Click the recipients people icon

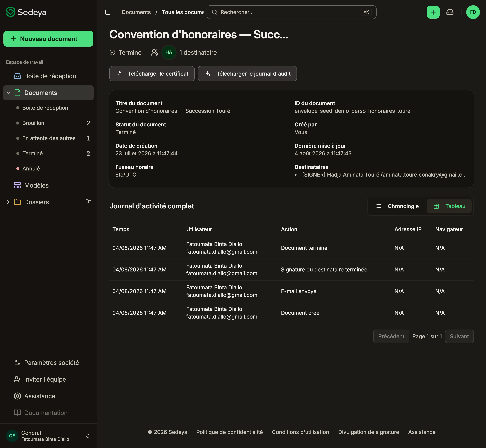[x=154, y=52]
